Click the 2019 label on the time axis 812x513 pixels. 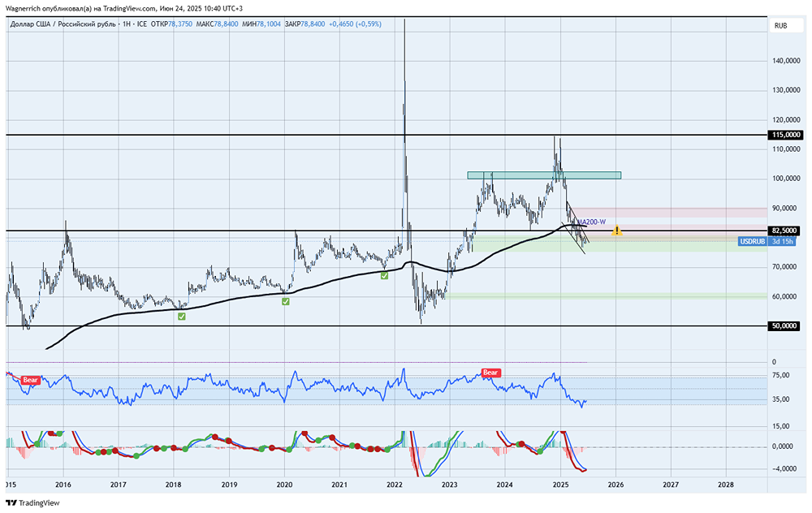pos(229,485)
